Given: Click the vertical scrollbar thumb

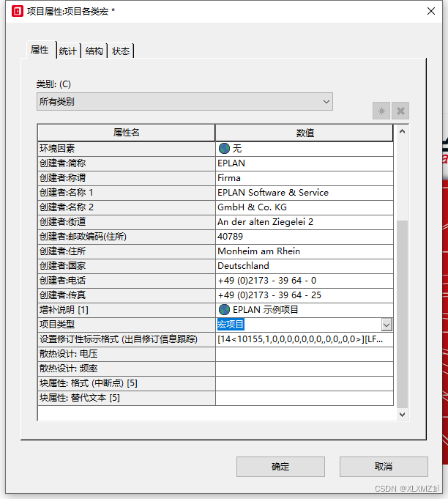Looking at the screenshot, I should 402,314.
